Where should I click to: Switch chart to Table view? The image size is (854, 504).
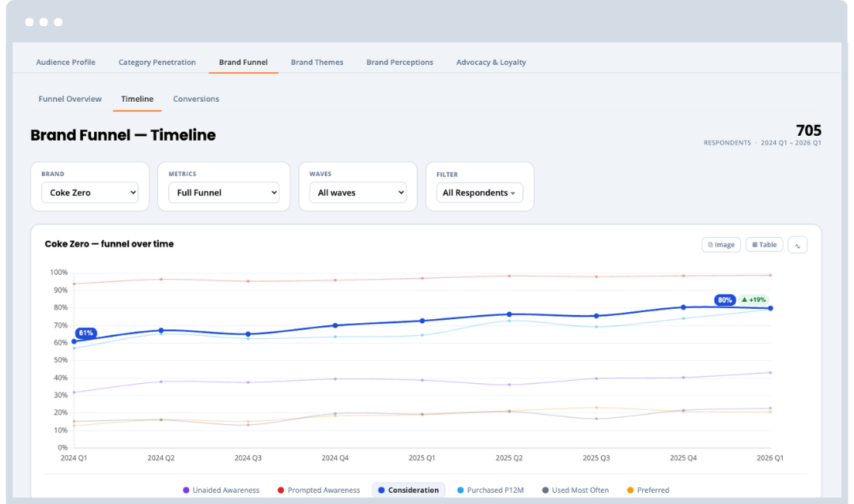pos(764,245)
